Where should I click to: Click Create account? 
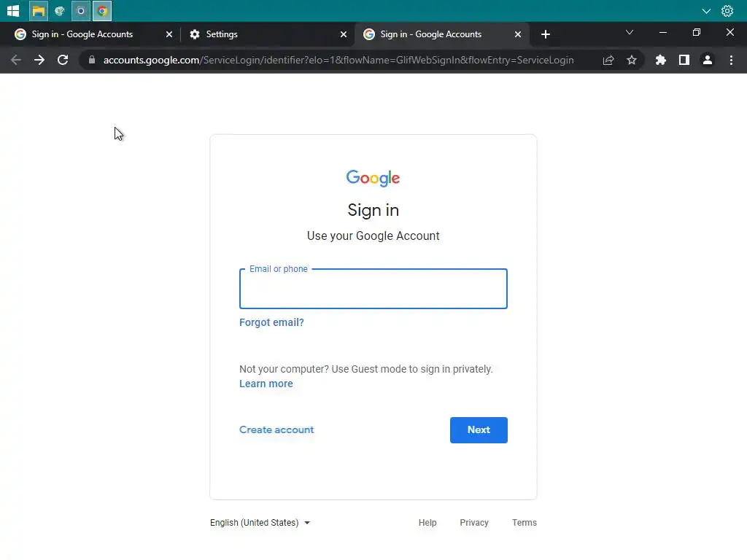pos(276,429)
